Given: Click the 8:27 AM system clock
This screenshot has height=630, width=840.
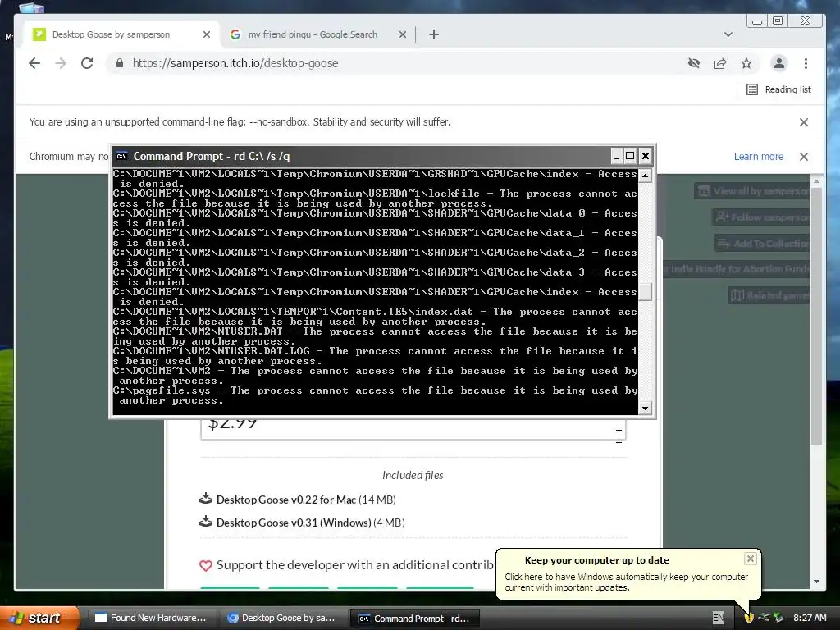Looking at the screenshot, I should [810, 618].
